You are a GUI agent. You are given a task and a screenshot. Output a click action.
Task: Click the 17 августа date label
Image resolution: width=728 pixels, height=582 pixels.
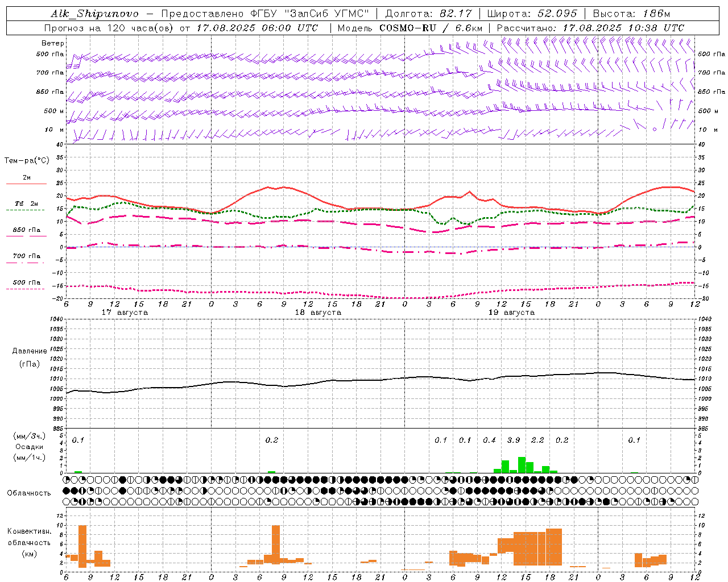pyautogui.click(x=125, y=313)
